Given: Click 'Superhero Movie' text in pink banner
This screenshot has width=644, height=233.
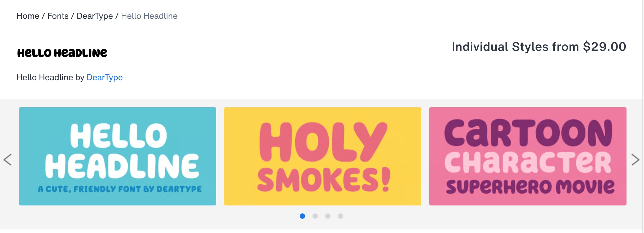Looking at the screenshot, I should pos(530,187).
